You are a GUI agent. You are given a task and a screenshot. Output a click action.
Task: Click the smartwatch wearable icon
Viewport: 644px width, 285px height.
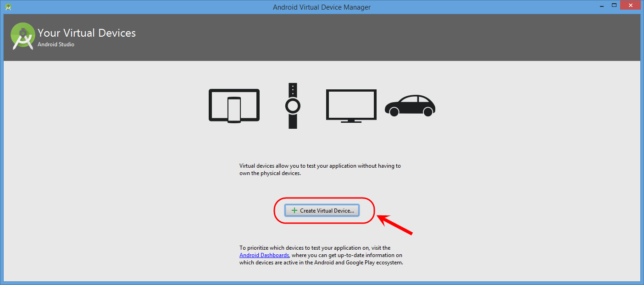click(x=293, y=106)
